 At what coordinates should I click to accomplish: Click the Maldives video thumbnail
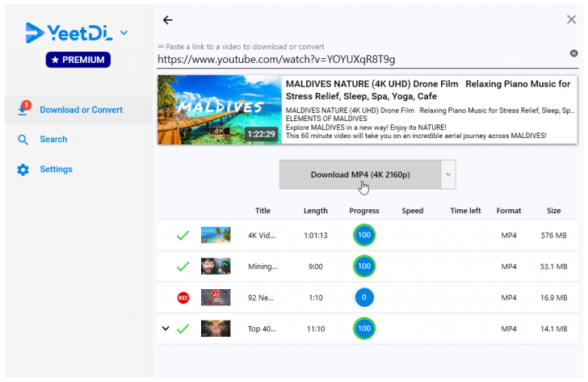pos(220,110)
